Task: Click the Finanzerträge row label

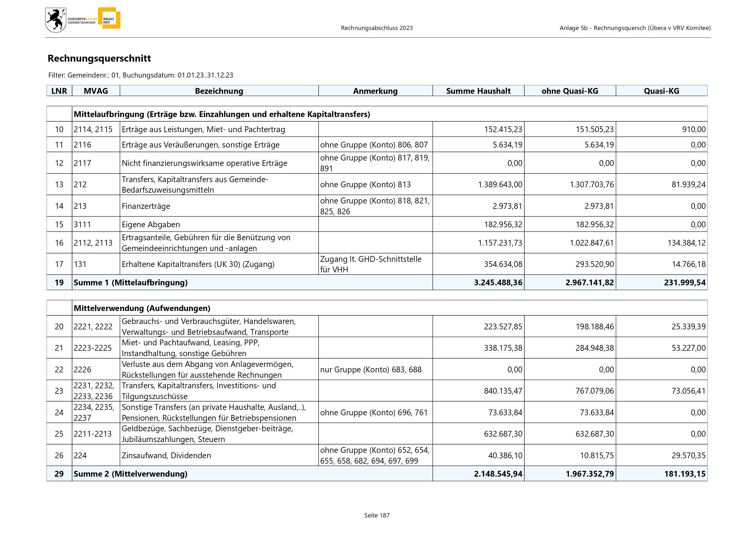Action: coord(146,206)
